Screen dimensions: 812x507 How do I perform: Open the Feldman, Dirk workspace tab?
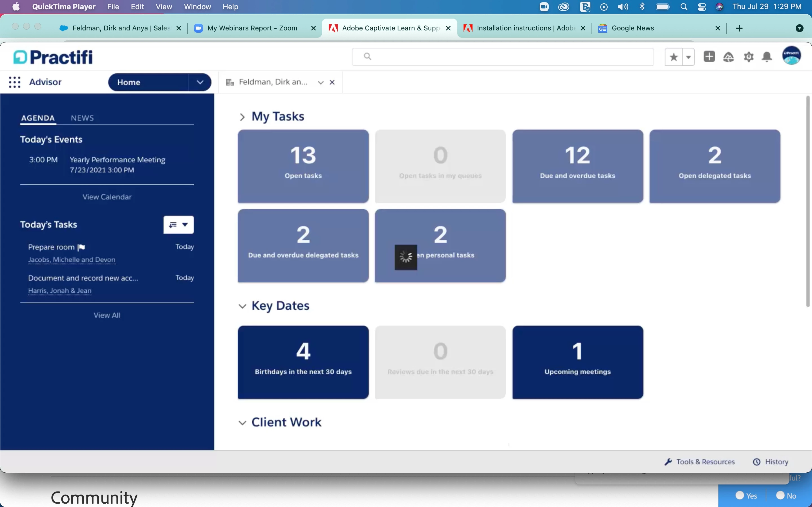pyautogui.click(x=272, y=82)
